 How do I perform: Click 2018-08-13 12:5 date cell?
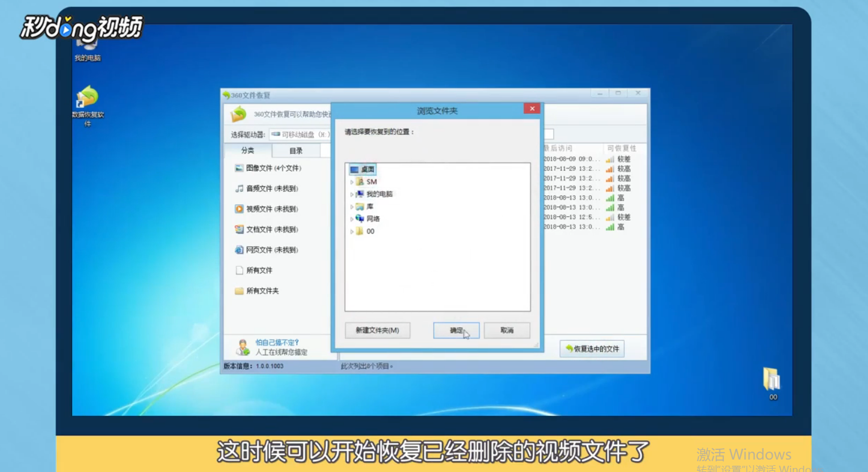572,217
